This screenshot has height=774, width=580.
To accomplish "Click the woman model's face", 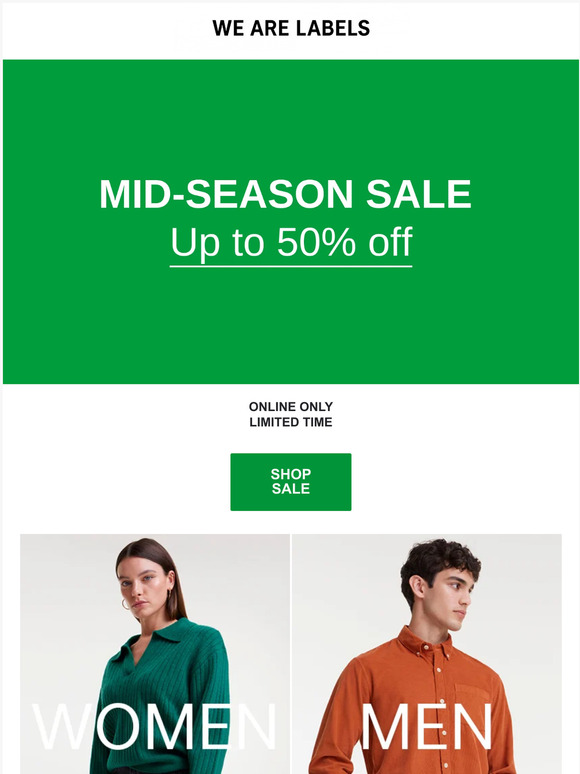I will (x=143, y=586).
